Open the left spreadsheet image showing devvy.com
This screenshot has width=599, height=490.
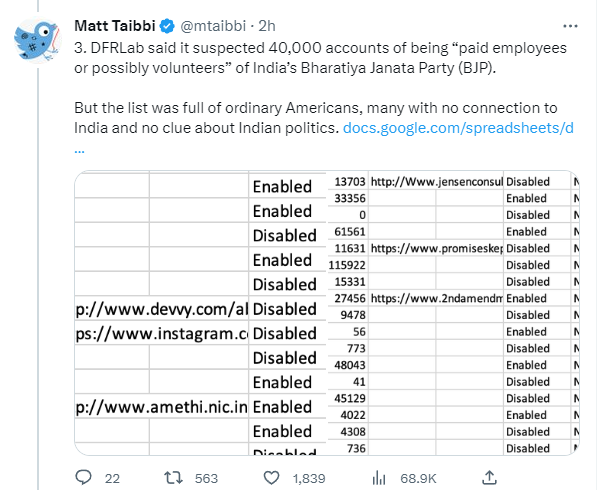pyautogui.click(x=200, y=313)
